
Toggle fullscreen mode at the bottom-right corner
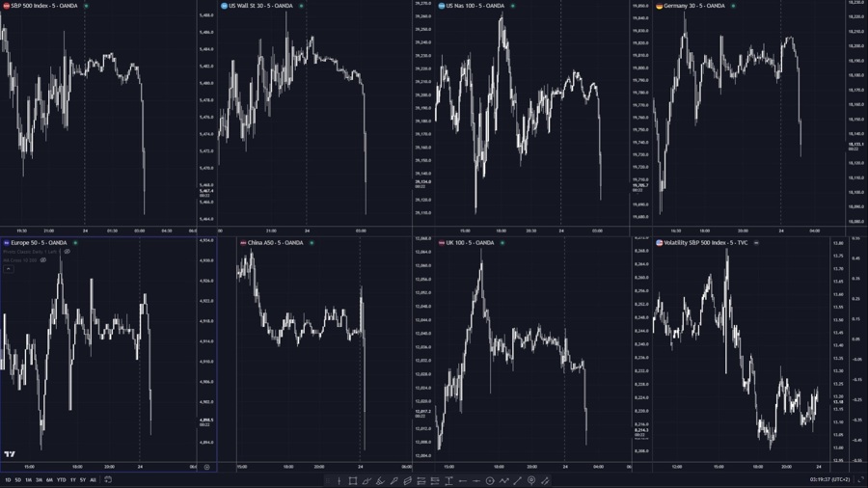[861, 479]
